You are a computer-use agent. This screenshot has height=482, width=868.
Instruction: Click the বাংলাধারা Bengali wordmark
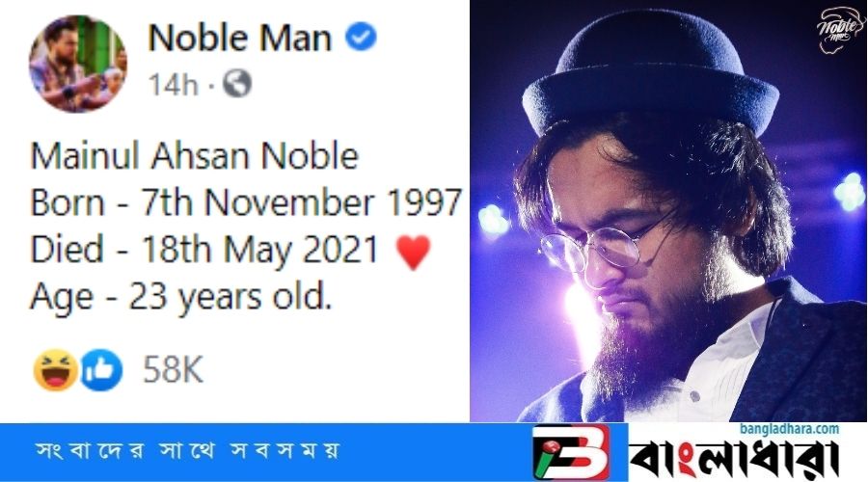point(734,458)
